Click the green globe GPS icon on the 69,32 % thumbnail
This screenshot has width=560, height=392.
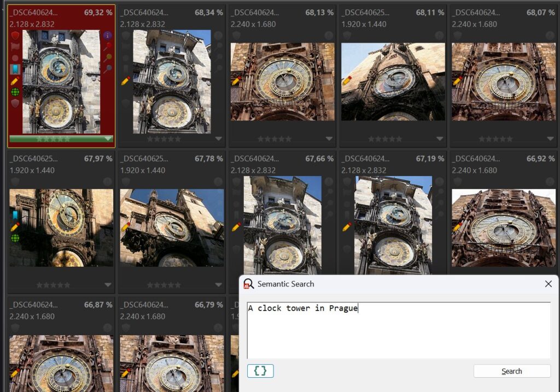pos(15,92)
